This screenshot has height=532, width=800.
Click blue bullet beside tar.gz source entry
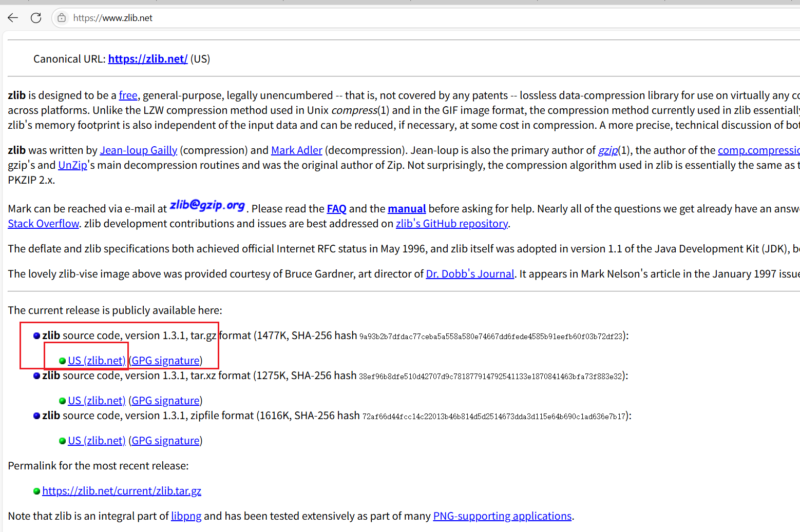point(36,336)
